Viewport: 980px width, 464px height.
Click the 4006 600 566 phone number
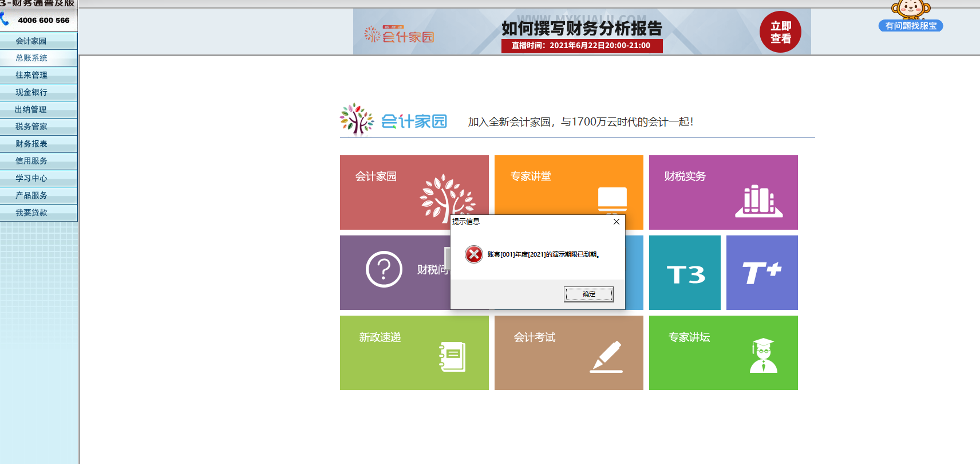pos(44,20)
